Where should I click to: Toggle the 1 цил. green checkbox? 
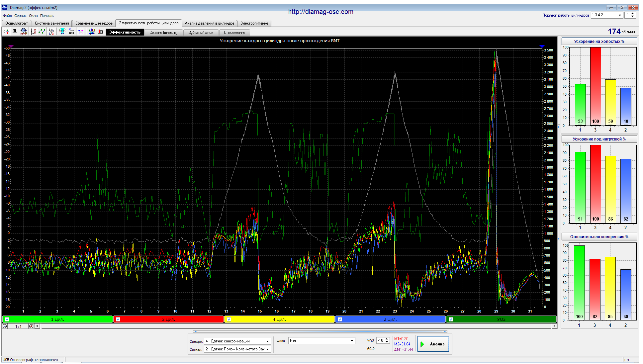[x=7, y=319]
